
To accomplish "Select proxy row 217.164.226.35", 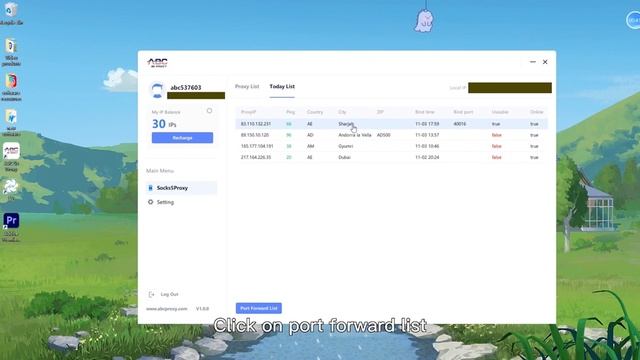I will tap(391, 157).
